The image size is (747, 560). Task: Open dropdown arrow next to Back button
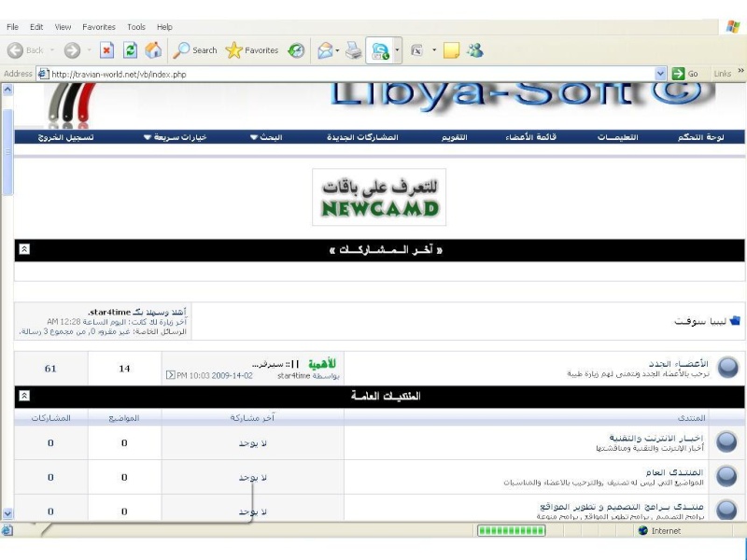[x=52, y=50]
